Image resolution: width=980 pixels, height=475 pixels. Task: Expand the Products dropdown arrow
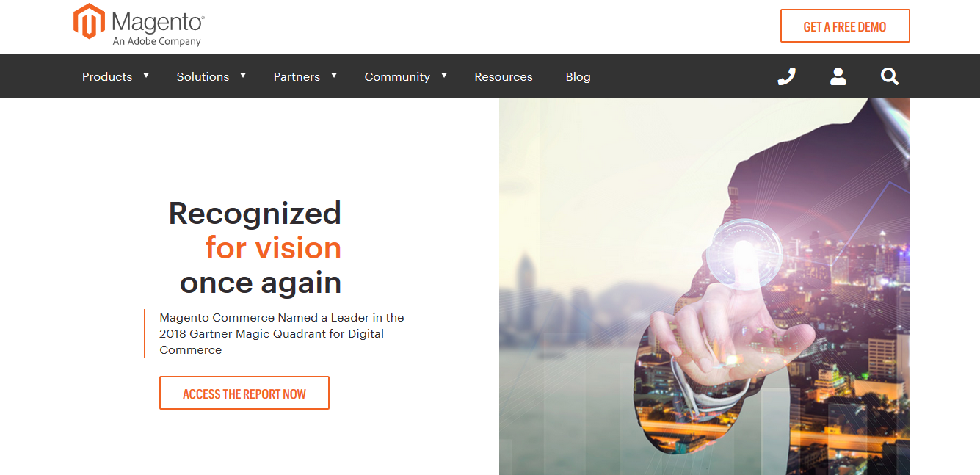146,76
